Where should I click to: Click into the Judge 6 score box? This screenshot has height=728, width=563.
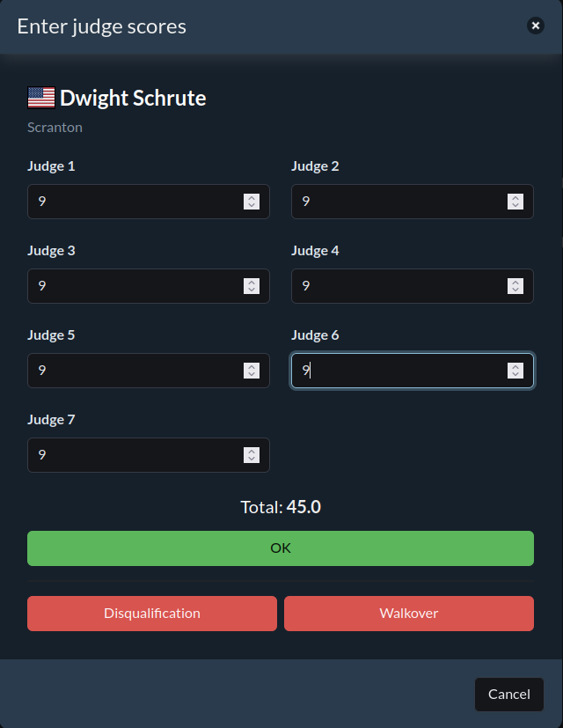point(396,371)
